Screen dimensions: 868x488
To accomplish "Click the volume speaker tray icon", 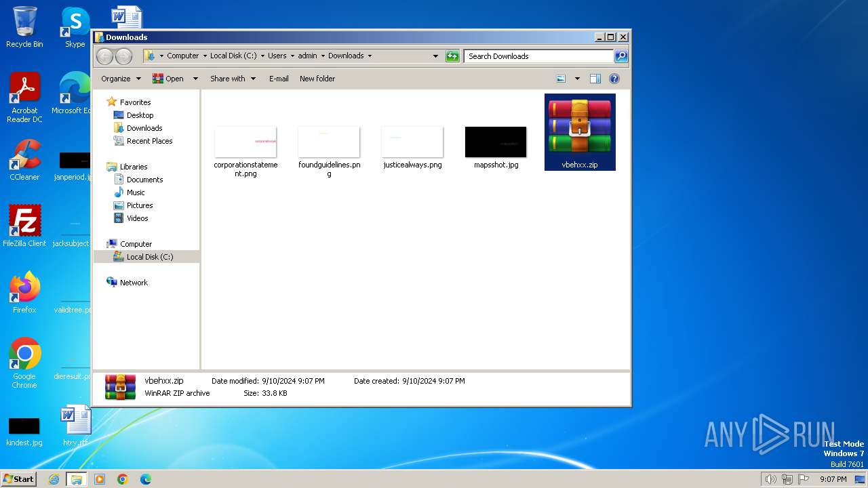I will [x=770, y=479].
